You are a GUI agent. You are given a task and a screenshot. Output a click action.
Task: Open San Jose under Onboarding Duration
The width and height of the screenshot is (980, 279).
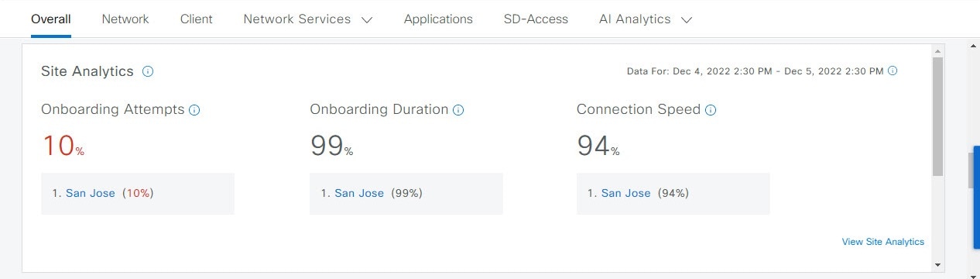[359, 193]
